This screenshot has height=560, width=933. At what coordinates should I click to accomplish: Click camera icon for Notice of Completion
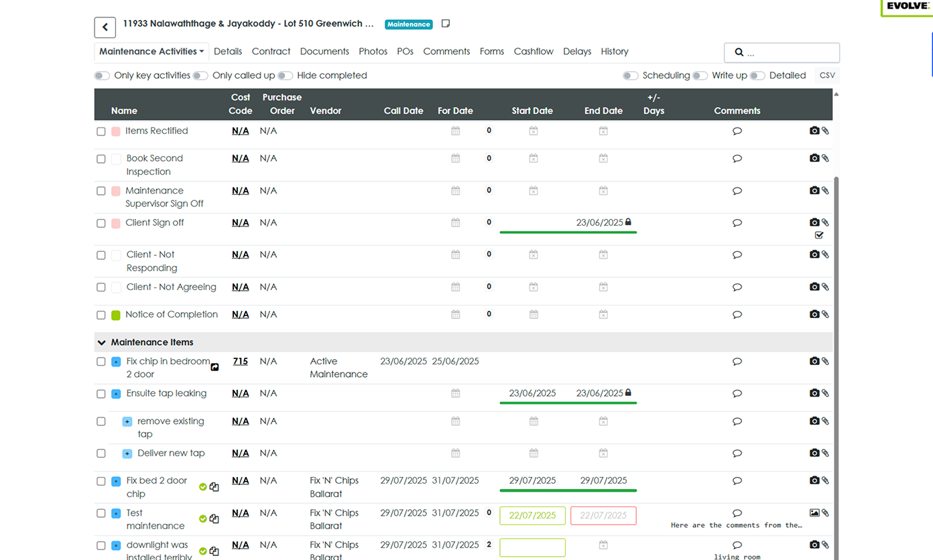pos(814,314)
